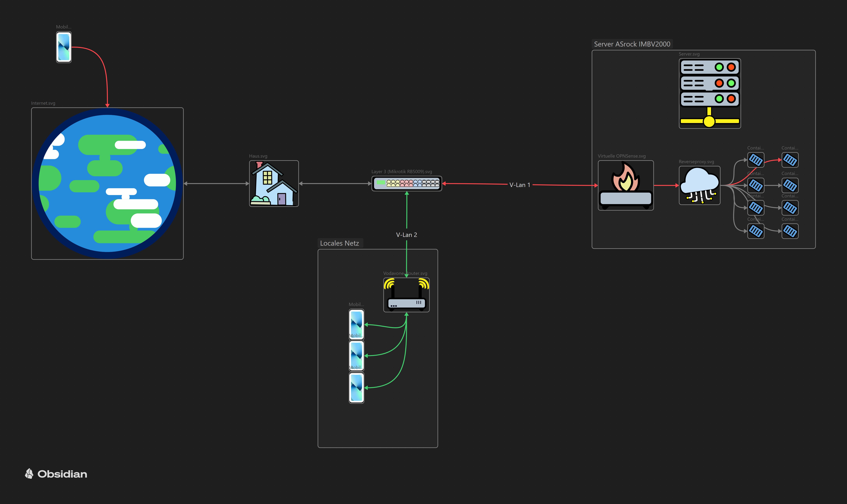Screen dimensions: 847x504
Task: Select third container in the column nearest Reverseproxy
Action: coord(756,208)
